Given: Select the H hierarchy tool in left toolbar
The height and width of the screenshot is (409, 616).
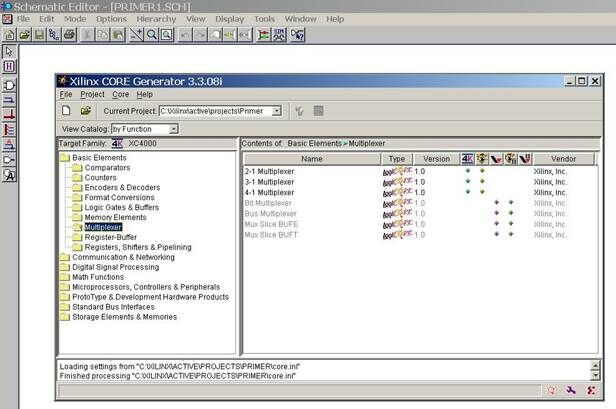Looking at the screenshot, I should pyautogui.click(x=9, y=66).
